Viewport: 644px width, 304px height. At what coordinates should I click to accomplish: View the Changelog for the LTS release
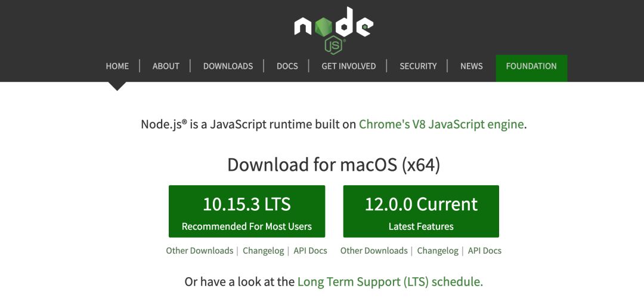coord(264,250)
